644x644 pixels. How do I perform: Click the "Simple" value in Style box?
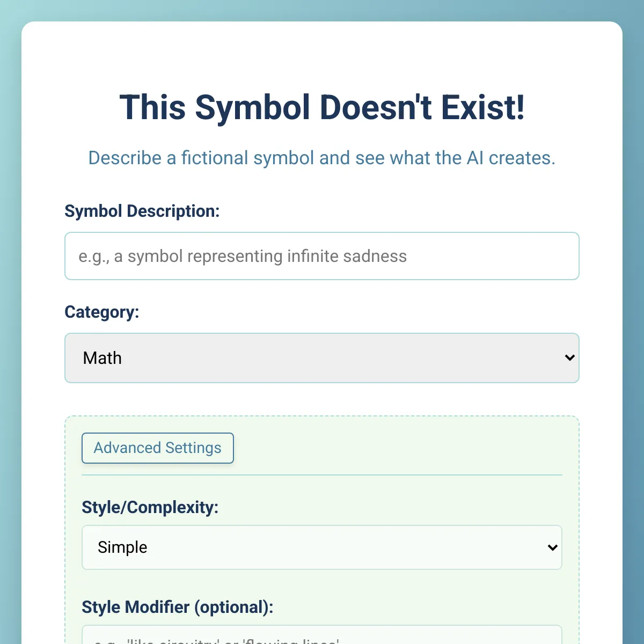122,547
